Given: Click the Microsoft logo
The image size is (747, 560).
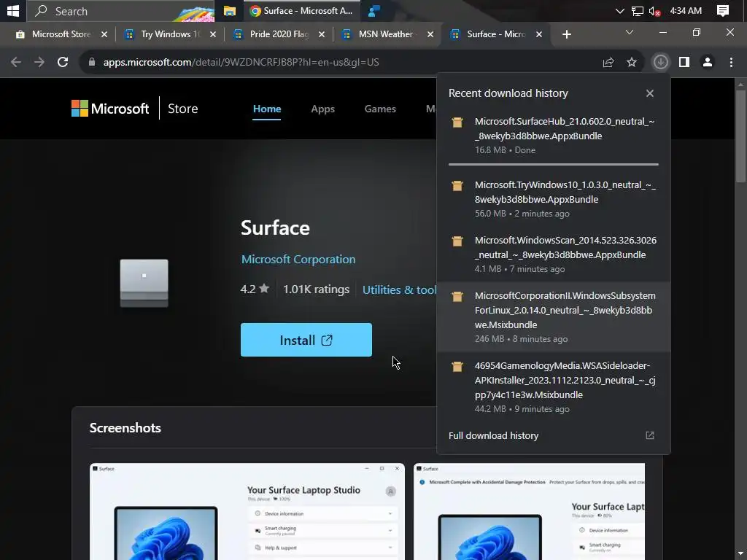Looking at the screenshot, I should (x=110, y=109).
